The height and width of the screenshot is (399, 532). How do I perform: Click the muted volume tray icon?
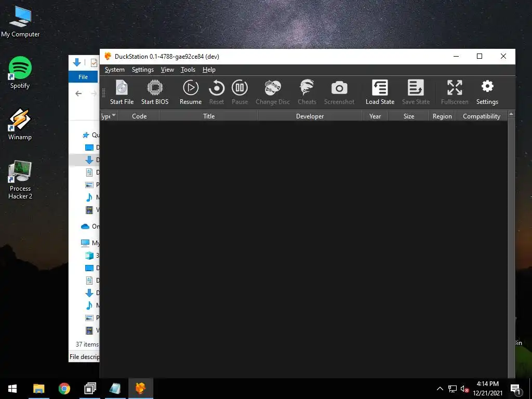pos(464,389)
